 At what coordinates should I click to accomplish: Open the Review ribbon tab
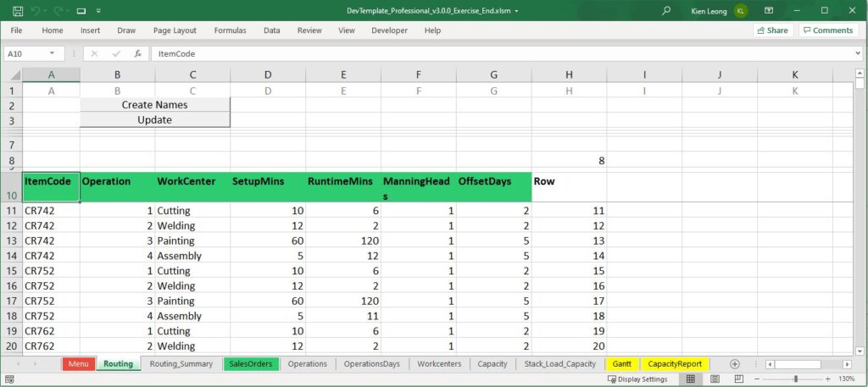click(309, 30)
